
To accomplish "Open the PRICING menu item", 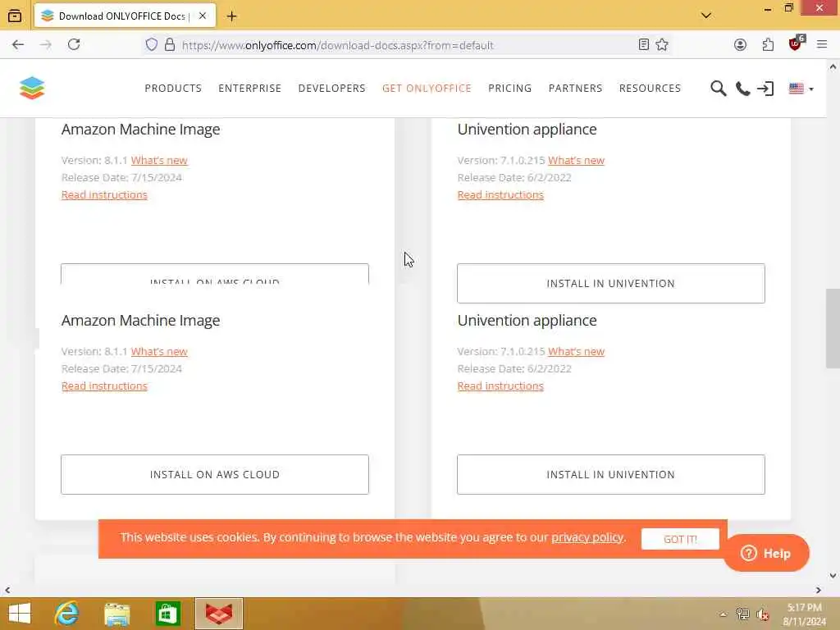I will [x=509, y=88].
